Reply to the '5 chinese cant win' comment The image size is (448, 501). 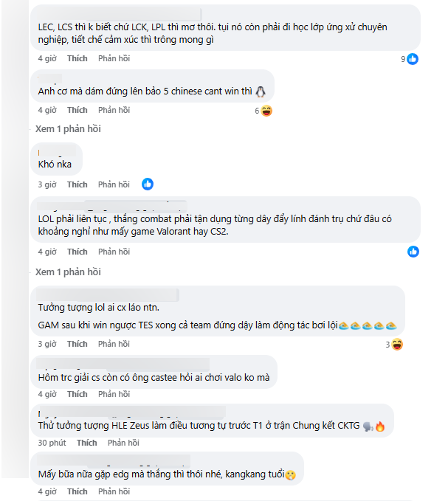click(x=114, y=110)
